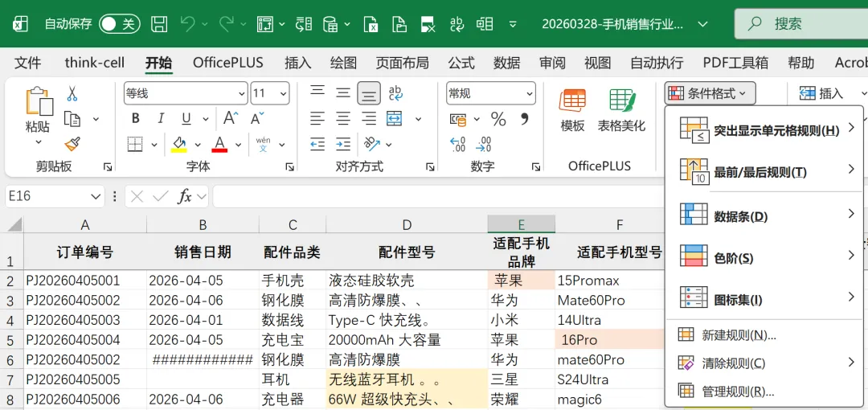Click the 表格美化 button
The image size is (868, 410).
(621, 109)
